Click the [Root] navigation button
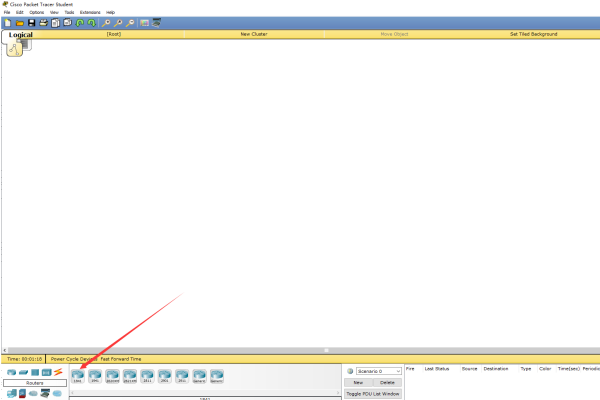Image resolution: width=600 pixels, height=400 pixels. [x=114, y=34]
